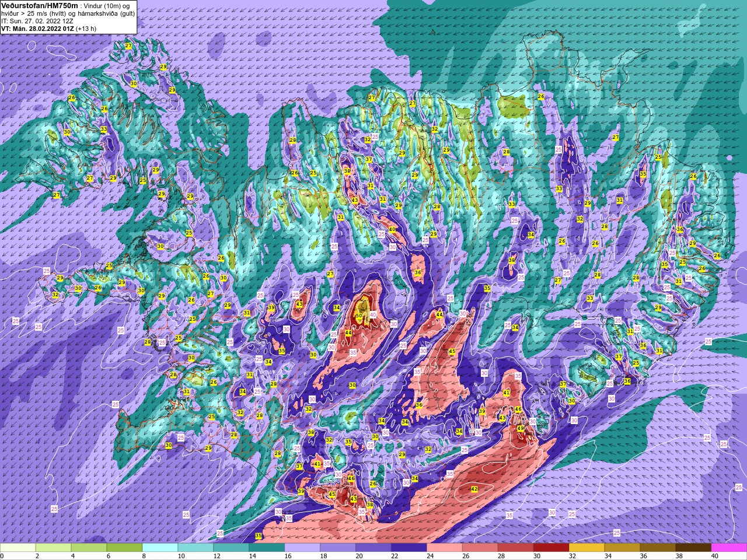Select the yellow gust label 49
747x560 pixels.
521,428
